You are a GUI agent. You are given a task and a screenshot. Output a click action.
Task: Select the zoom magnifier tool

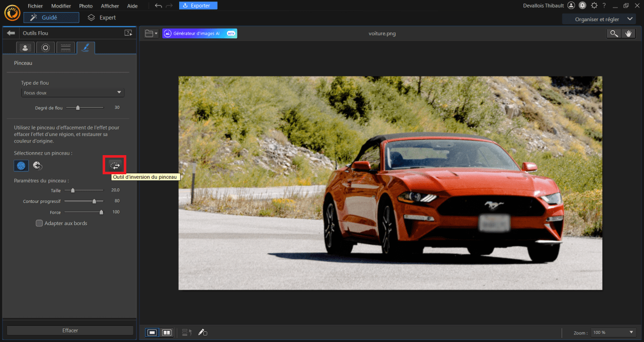[x=614, y=33]
